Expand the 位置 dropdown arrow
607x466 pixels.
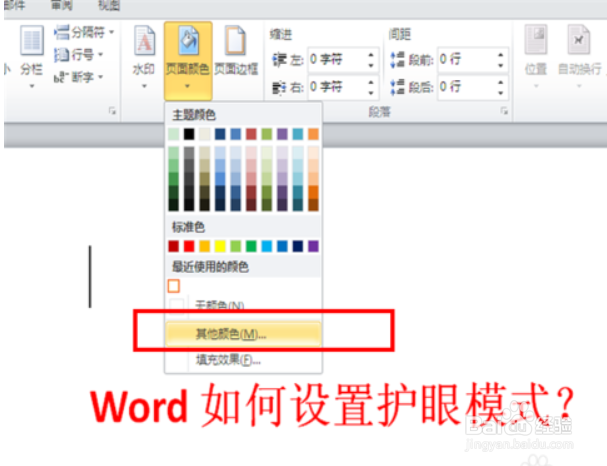(536, 86)
